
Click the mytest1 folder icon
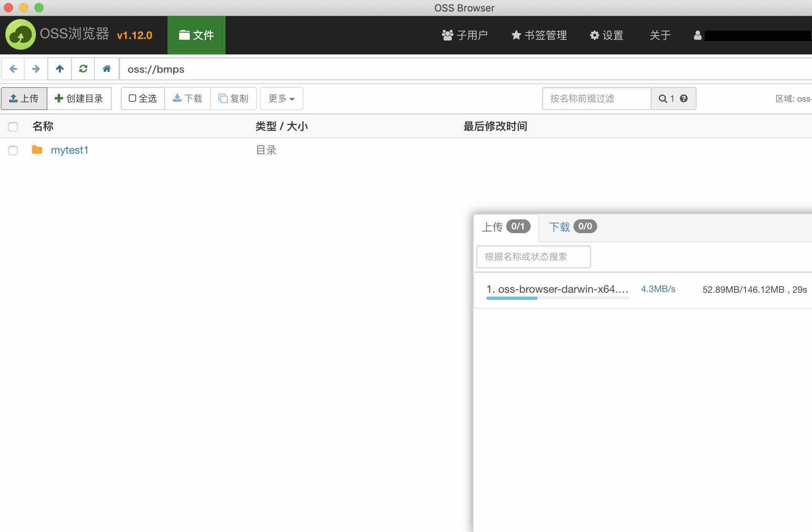click(37, 149)
